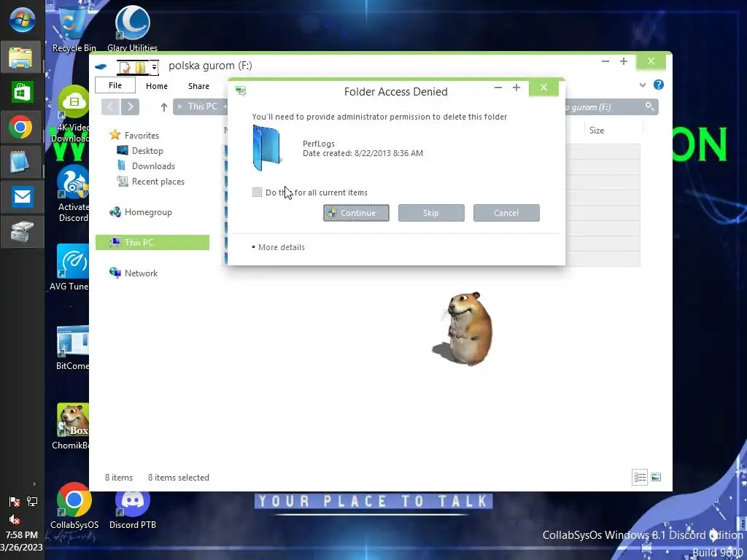The image size is (747, 560).
Task: Open File Explorer from the taskbar
Action: click(x=21, y=57)
